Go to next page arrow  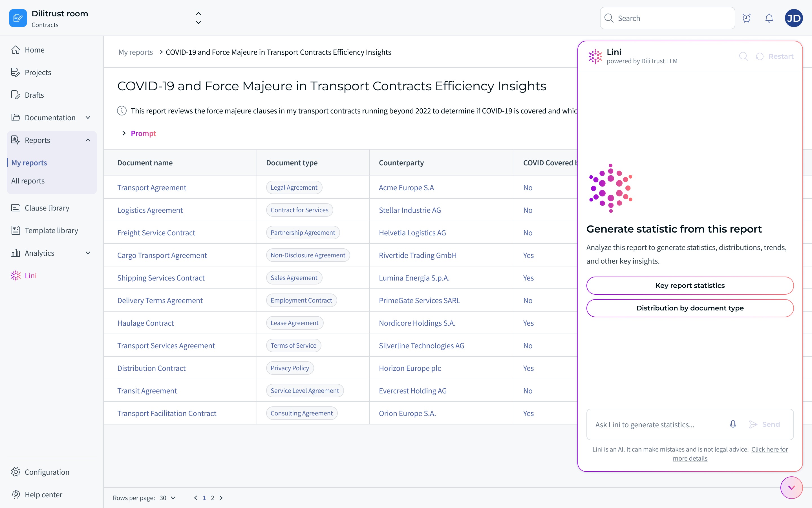coord(221,498)
